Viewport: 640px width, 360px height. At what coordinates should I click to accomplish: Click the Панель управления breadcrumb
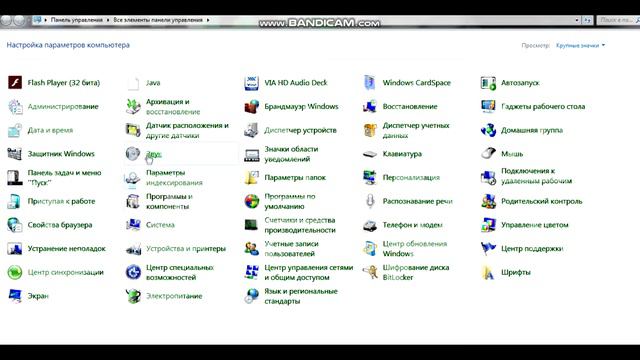tap(77, 20)
